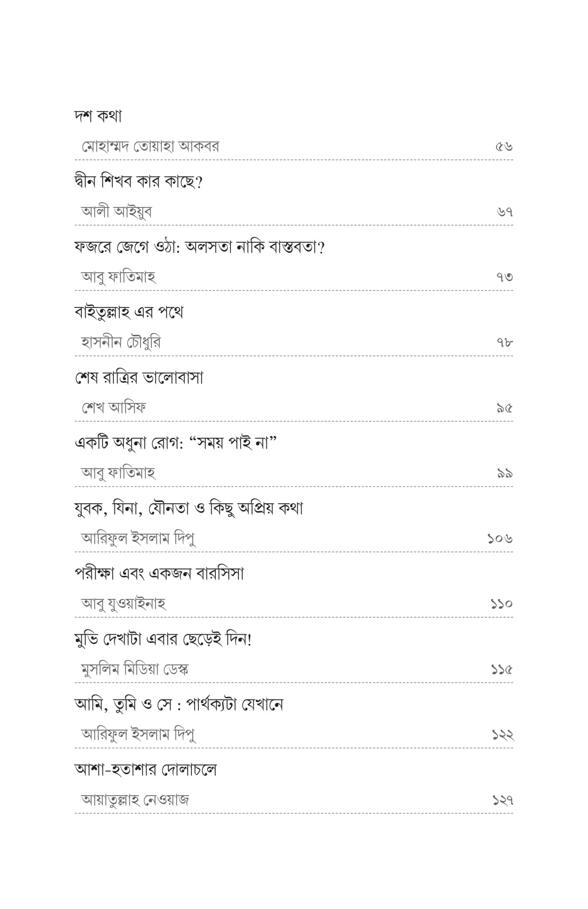Click page number ৯৯
The width and height of the screenshot is (588, 909).
[x=505, y=473]
